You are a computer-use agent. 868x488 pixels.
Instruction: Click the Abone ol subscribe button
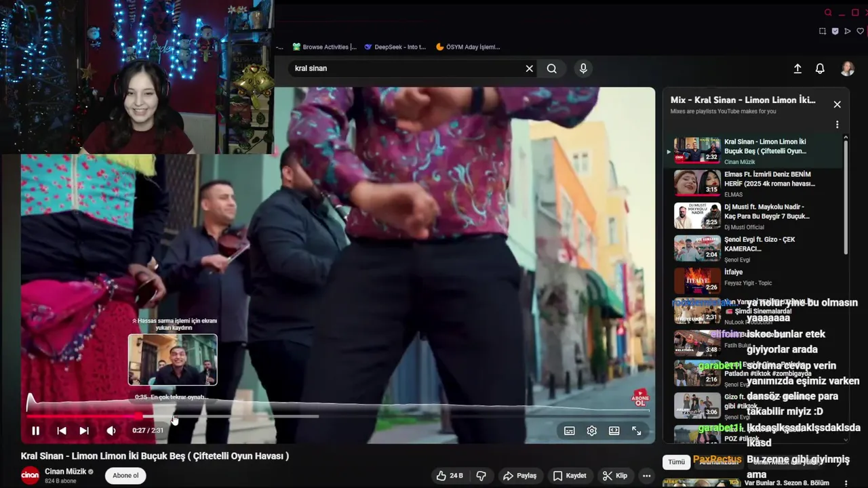point(125,476)
